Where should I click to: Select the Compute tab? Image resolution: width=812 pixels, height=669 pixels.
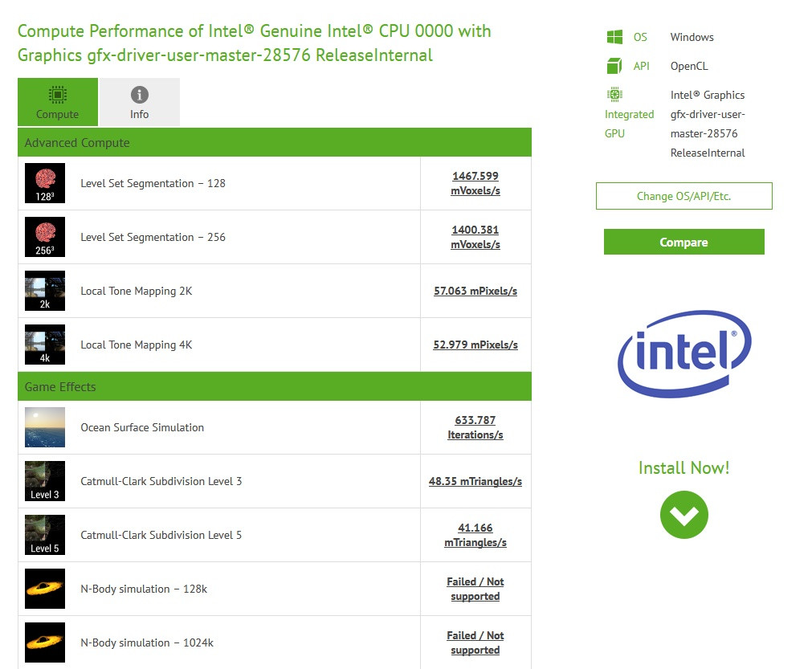tap(57, 101)
